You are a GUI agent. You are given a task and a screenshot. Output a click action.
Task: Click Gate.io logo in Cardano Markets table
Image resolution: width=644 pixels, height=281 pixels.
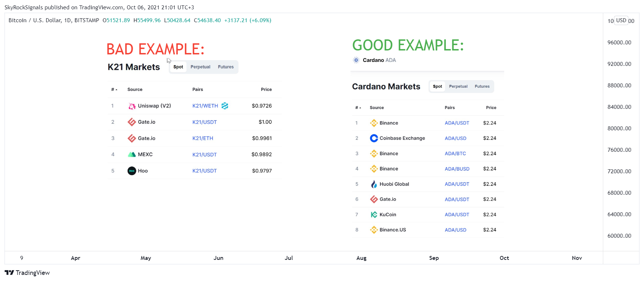(374, 199)
